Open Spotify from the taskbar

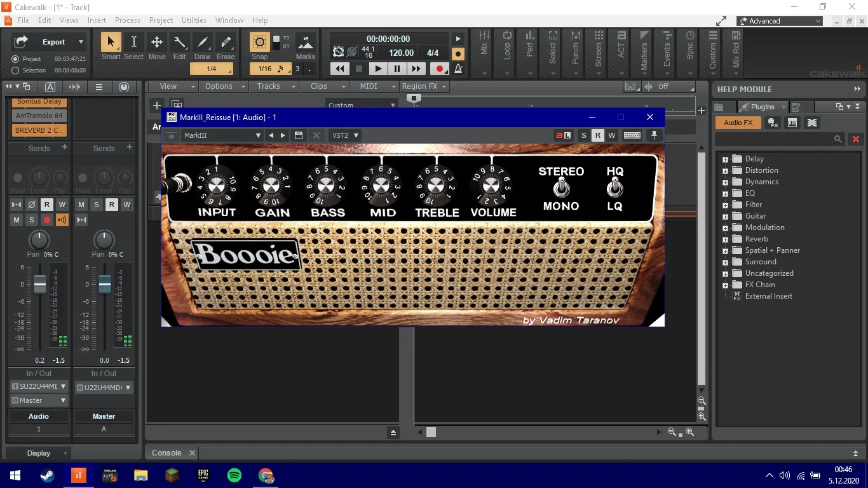coord(234,475)
